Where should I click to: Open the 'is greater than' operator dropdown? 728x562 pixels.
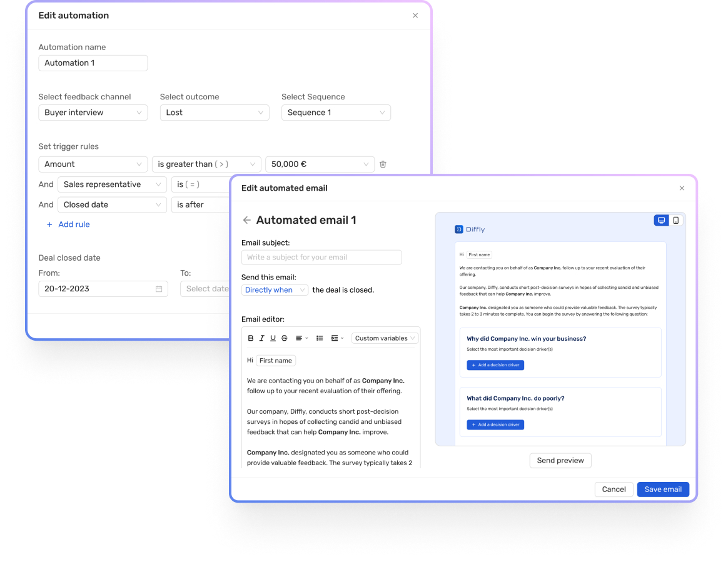[x=206, y=164]
